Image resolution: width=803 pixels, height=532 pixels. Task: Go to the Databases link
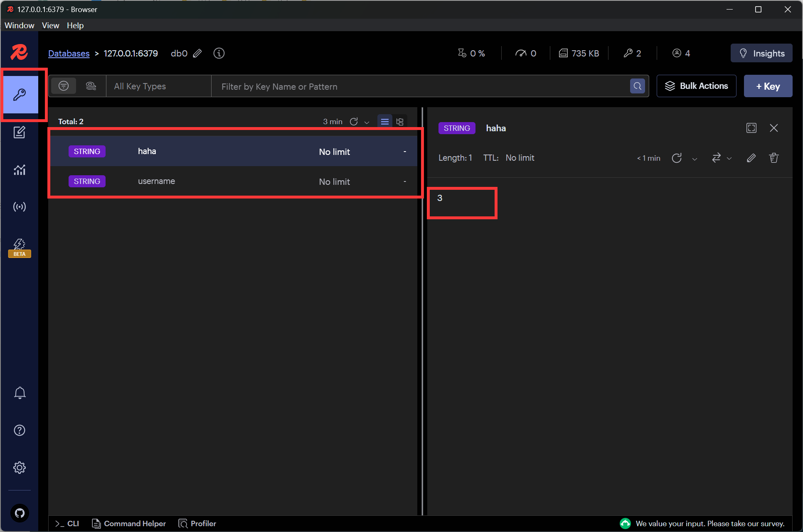[x=69, y=53]
